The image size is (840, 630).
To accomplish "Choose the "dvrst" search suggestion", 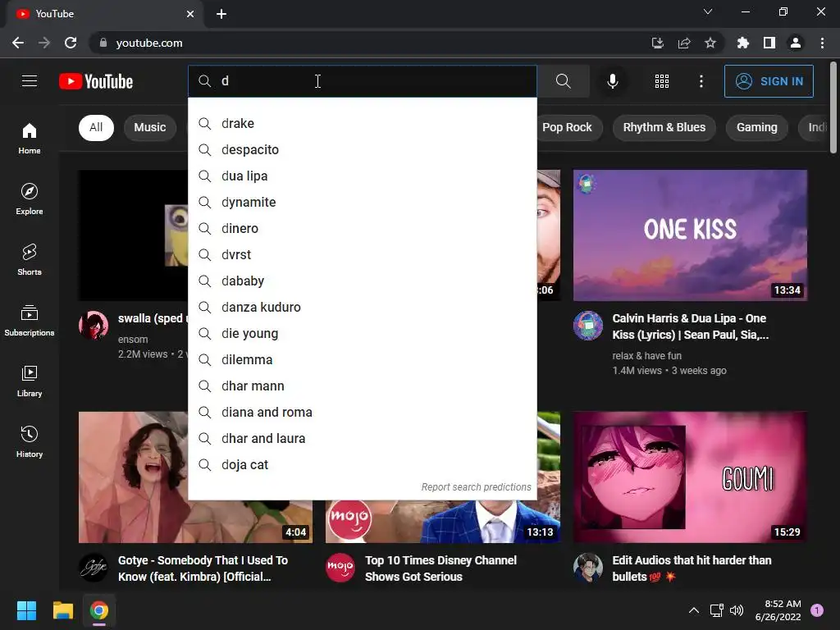I will (363, 254).
